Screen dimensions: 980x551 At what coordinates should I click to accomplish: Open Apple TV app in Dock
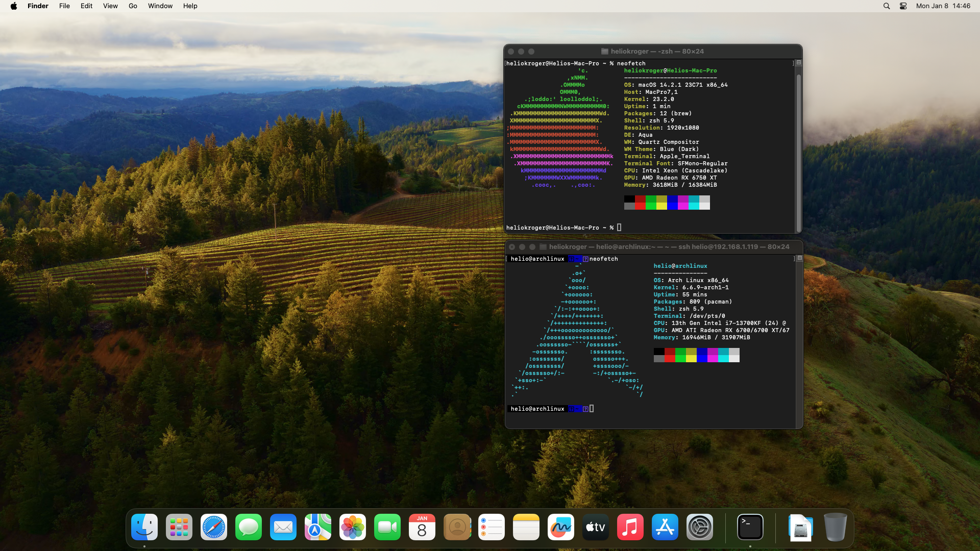tap(596, 527)
